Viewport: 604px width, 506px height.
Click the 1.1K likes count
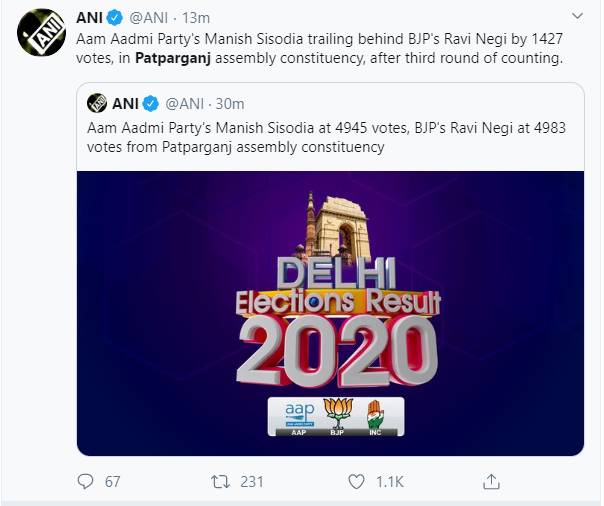pyautogui.click(x=388, y=482)
